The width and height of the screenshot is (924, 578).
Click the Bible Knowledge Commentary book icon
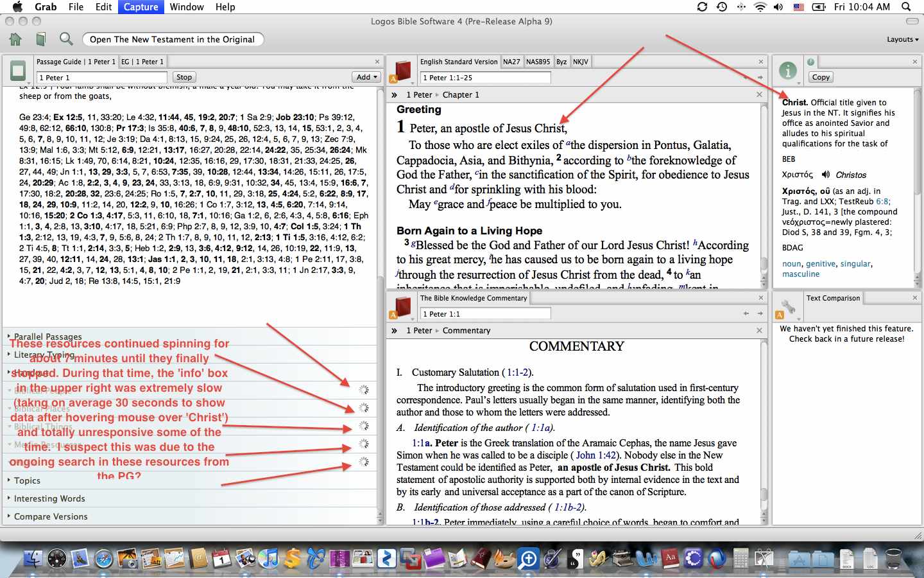click(x=402, y=306)
